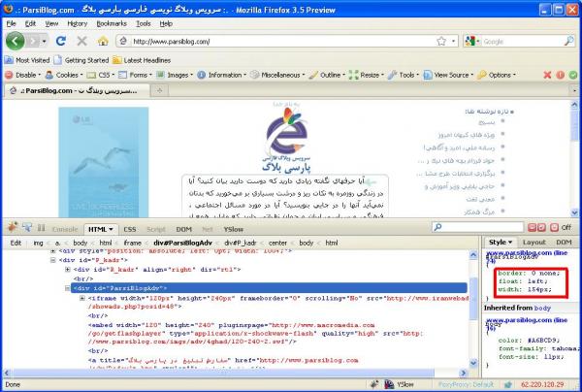Image resolution: width=582 pixels, height=392 pixels.
Task: Switch to Firebug Console tab
Action: (x=65, y=229)
